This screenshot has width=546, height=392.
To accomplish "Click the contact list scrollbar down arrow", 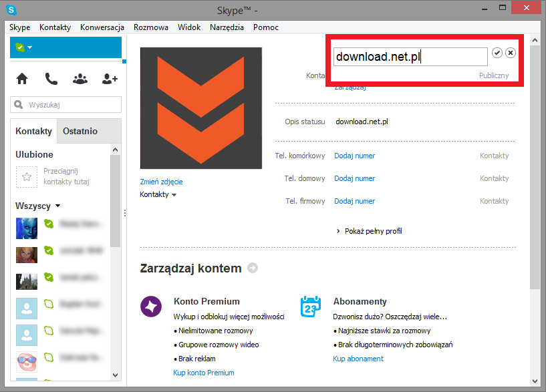I will [x=115, y=375].
